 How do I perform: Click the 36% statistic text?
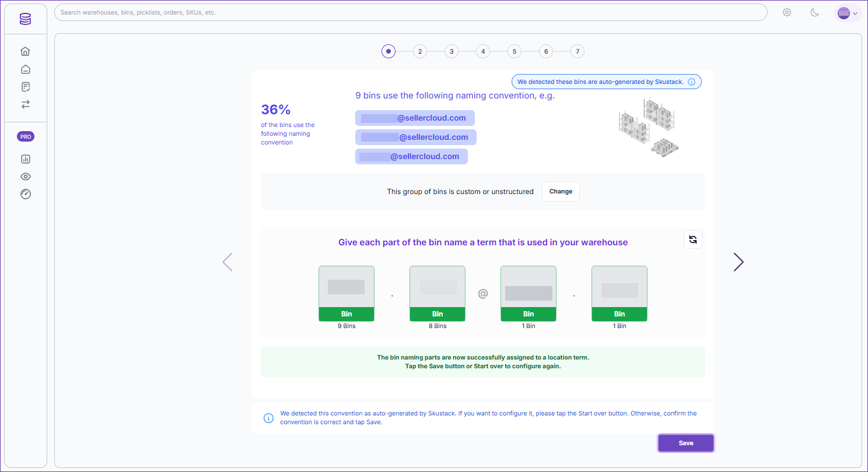click(276, 110)
